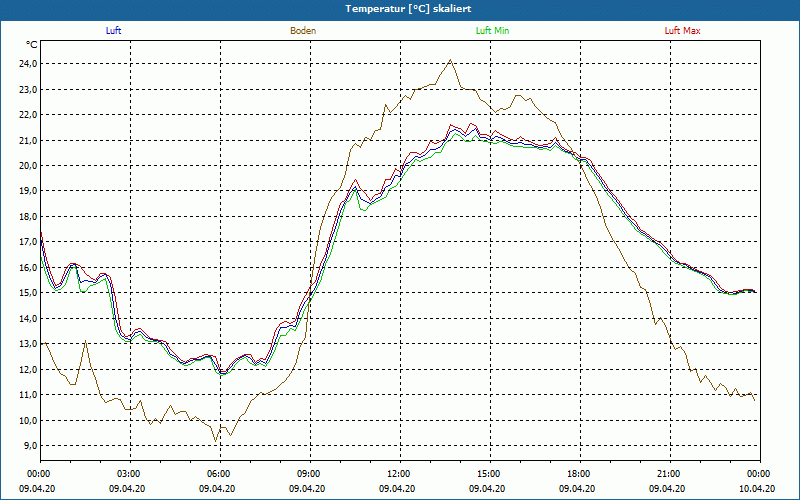Click the '03:00' time axis label
This screenshot has height=500, width=800.
(x=130, y=474)
